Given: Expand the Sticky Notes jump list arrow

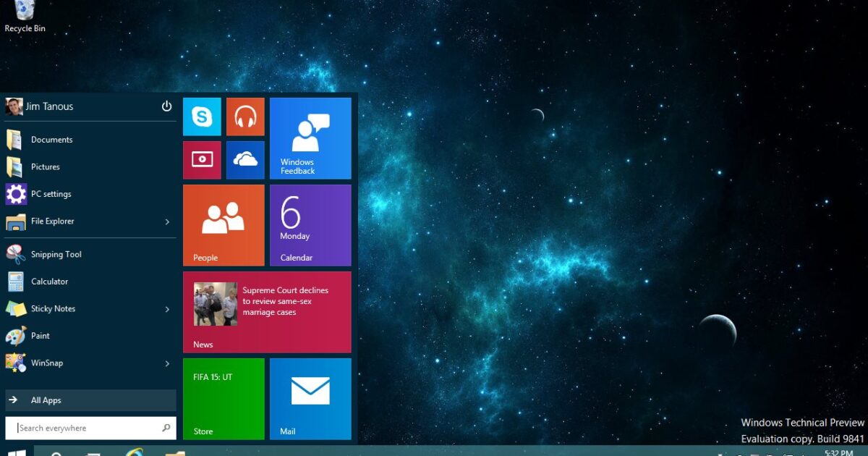Looking at the screenshot, I should tap(167, 309).
